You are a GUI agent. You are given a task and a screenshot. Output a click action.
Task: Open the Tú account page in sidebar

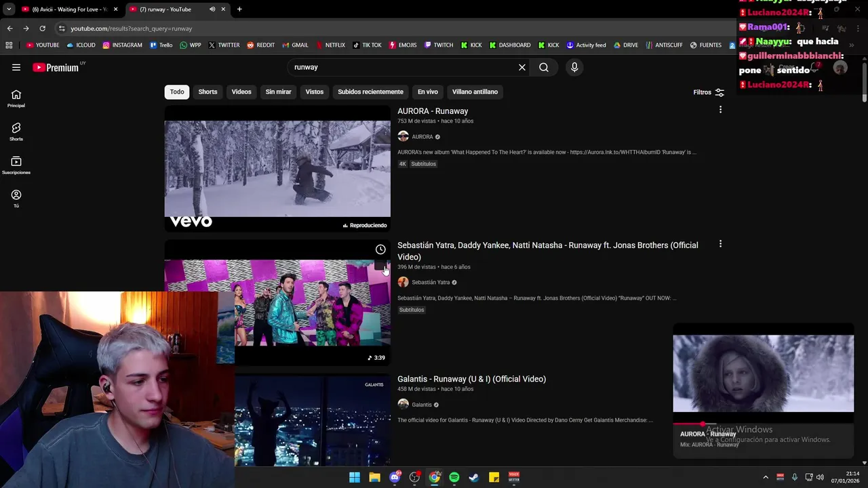pos(16,199)
